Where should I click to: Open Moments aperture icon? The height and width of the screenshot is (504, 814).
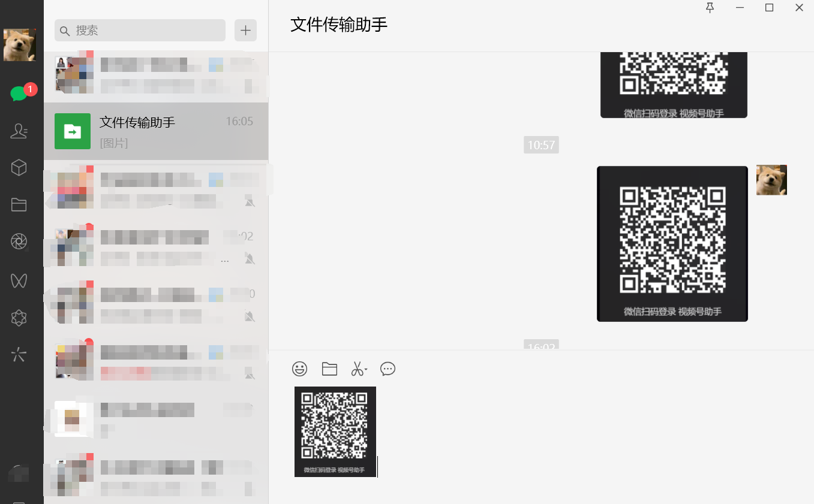coord(19,242)
